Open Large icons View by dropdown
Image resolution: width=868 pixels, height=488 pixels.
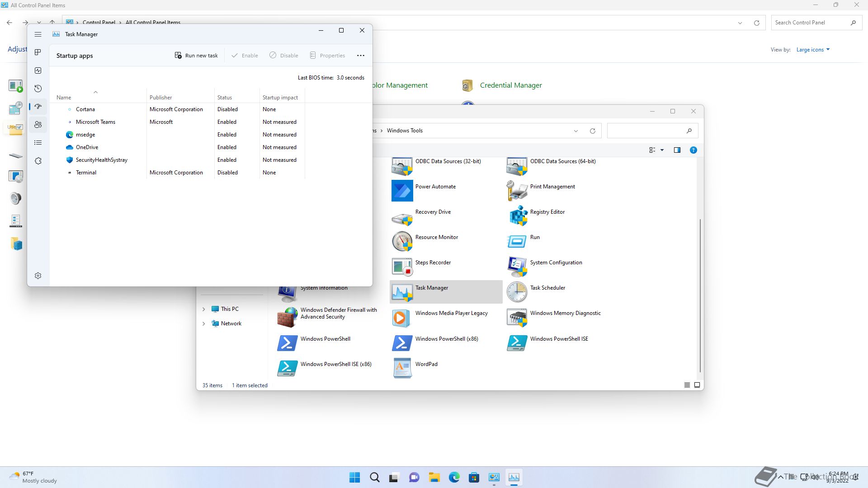[x=813, y=50]
